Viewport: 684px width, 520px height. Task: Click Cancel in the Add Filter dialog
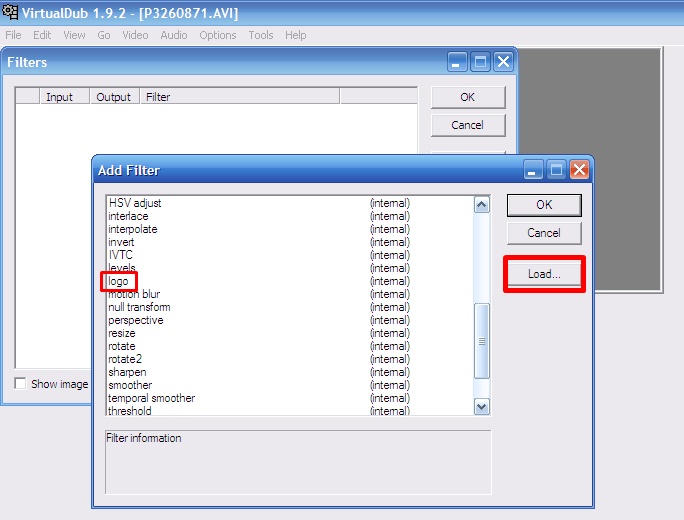coord(544,233)
